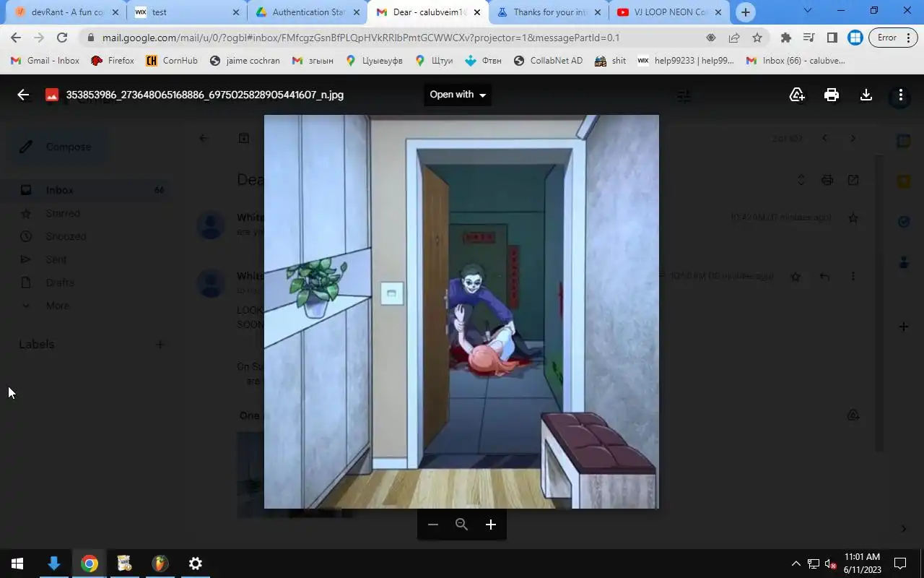Open Windows notification center
The height and width of the screenshot is (578, 924).
900,564
